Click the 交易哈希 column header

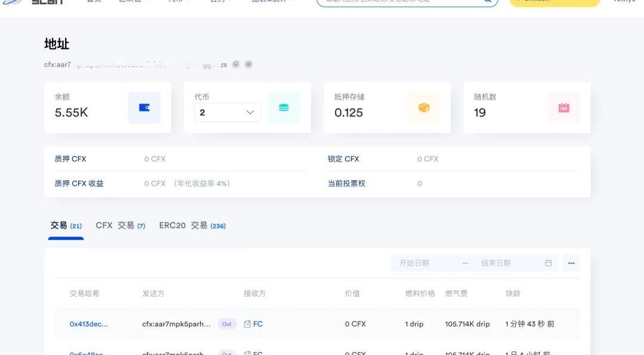(x=84, y=294)
